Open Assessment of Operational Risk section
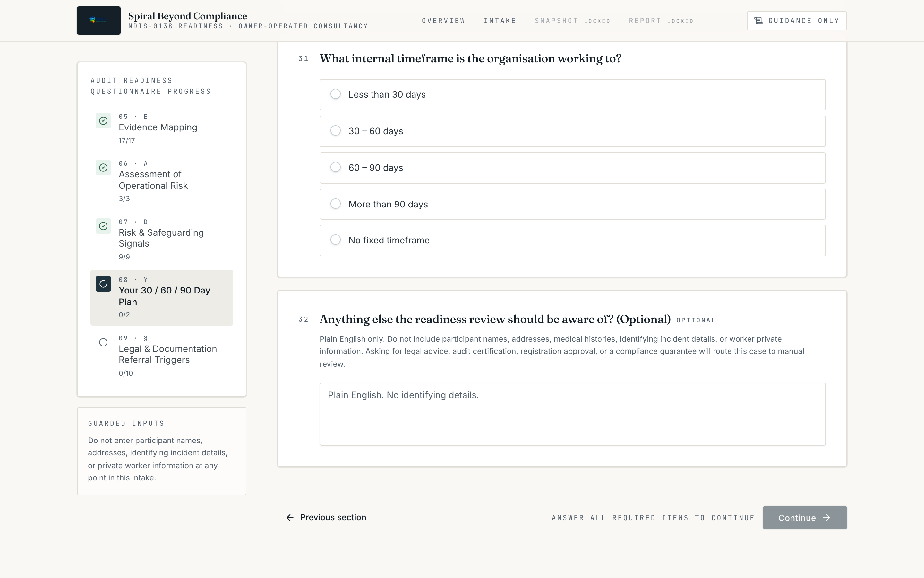924x578 pixels. 161,181
